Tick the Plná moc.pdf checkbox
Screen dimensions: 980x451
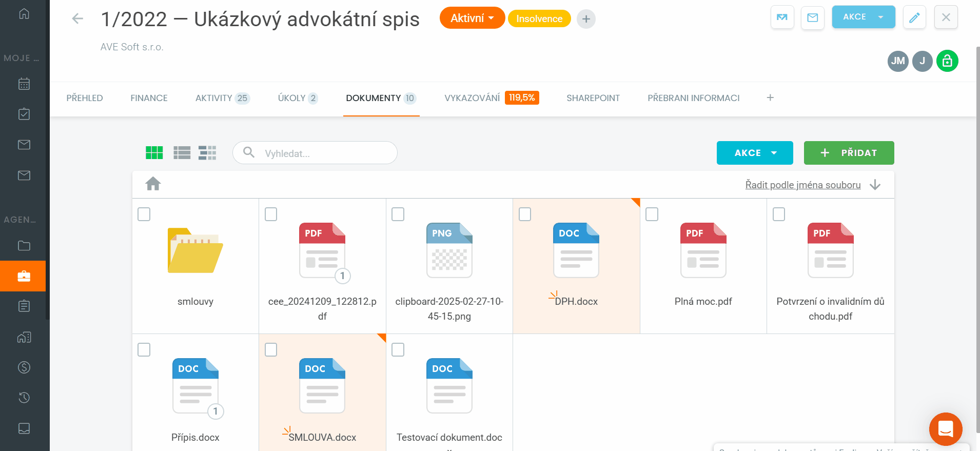point(652,214)
